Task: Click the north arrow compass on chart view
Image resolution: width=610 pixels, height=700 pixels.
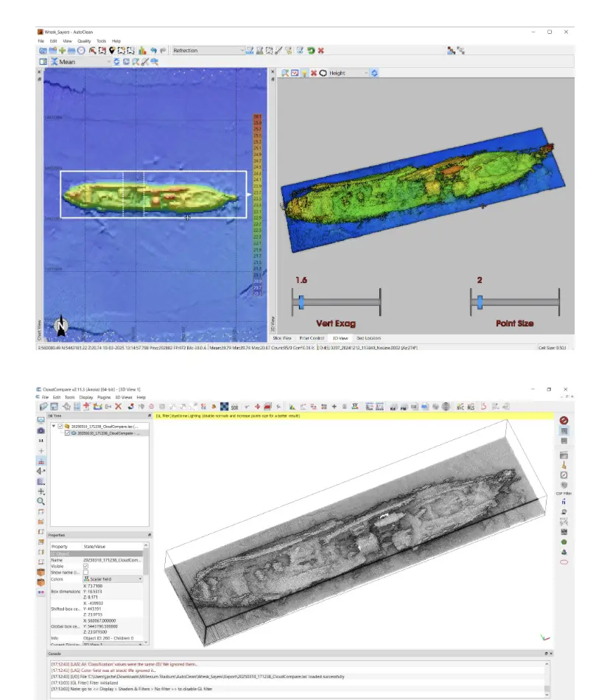Action: [x=62, y=325]
